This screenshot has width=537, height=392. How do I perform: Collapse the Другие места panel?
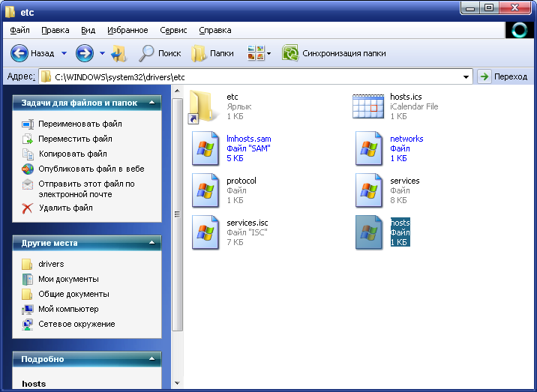tap(152, 243)
